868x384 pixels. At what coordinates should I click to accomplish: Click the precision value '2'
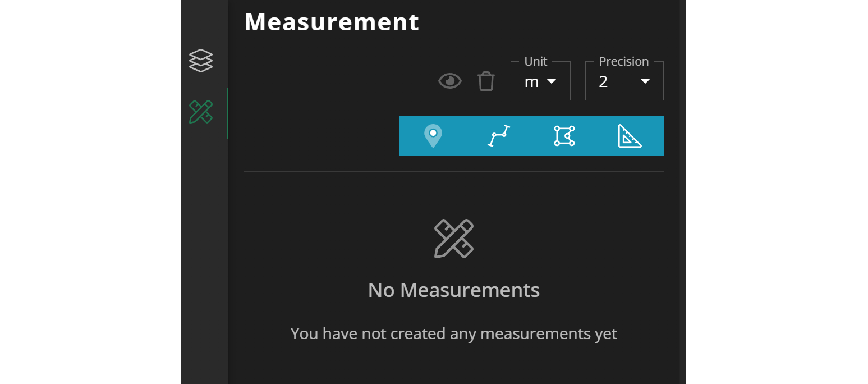[603, 82]
